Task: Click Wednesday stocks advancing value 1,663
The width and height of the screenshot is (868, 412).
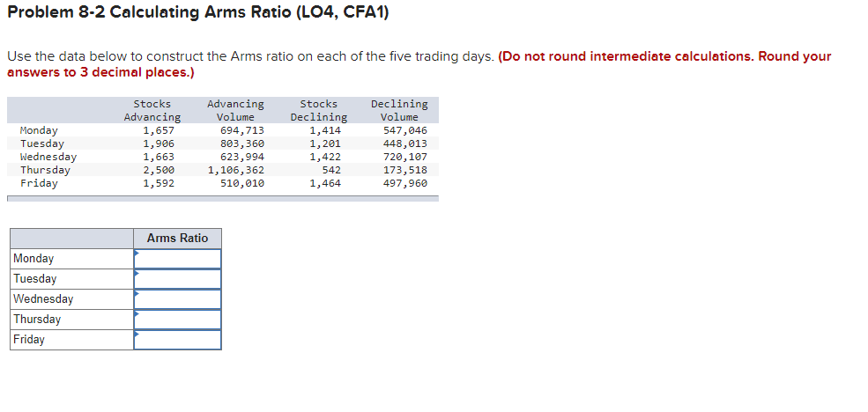Action: (159, 157)
